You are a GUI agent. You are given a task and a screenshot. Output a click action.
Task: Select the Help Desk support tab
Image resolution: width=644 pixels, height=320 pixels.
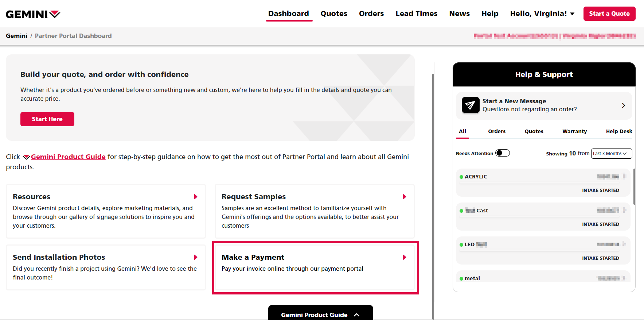(619, 131)
